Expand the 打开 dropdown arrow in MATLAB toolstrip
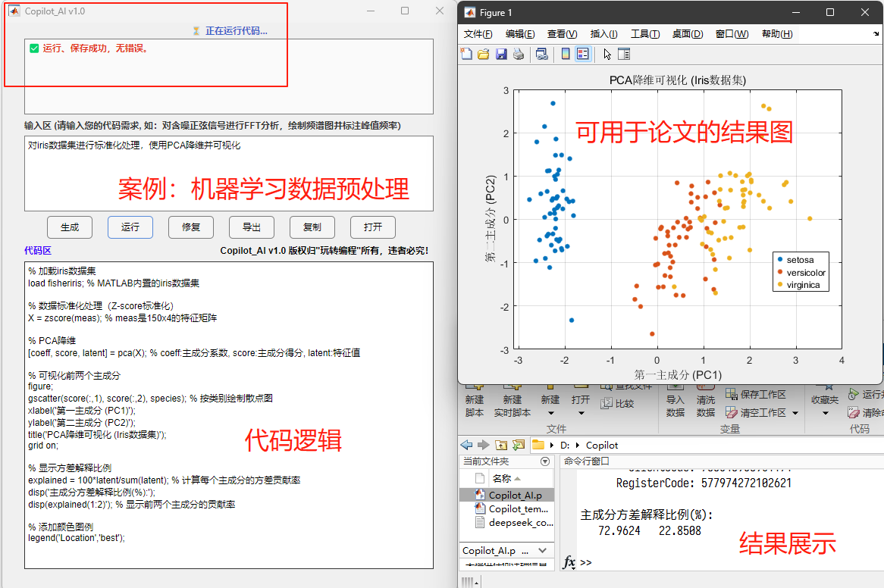884x588 pixels. pos(581,414)
